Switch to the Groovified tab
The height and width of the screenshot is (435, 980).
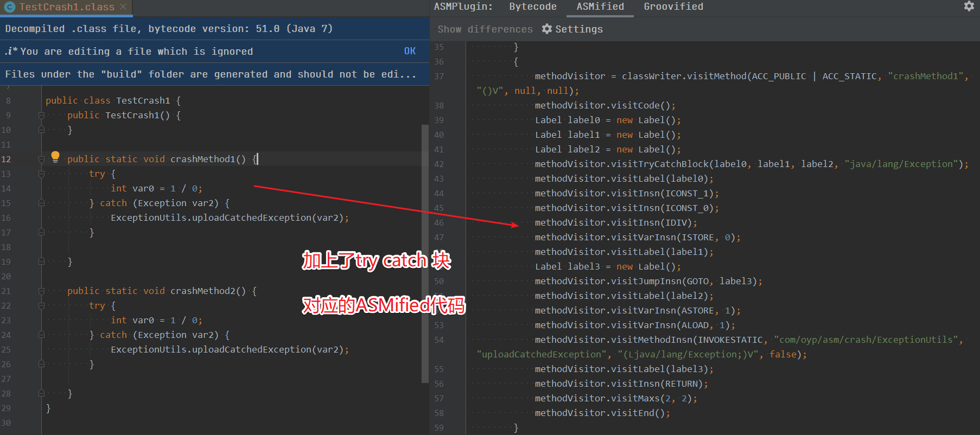coord(673,7)
